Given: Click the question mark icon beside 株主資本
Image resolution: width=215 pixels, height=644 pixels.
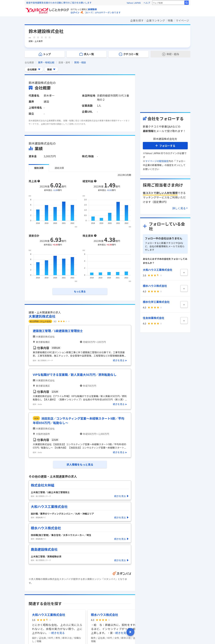Looking at the screenshot, I should click(x=95, y=236).
